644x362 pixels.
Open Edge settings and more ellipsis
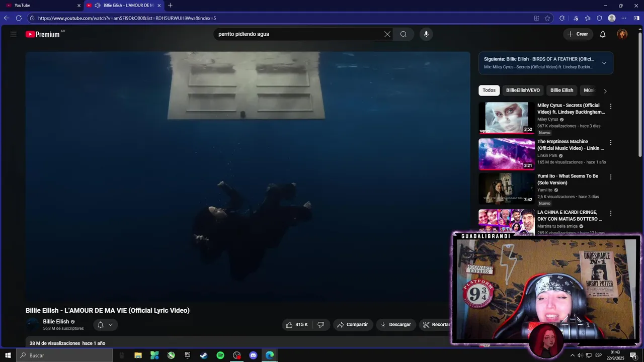pos(624,18)
